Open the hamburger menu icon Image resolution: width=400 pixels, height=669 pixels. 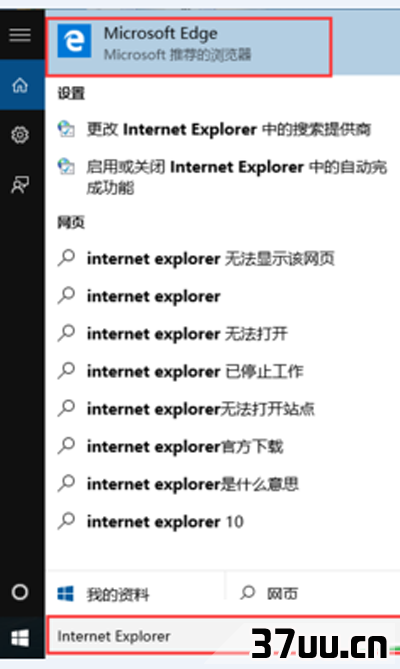[20, 35]
